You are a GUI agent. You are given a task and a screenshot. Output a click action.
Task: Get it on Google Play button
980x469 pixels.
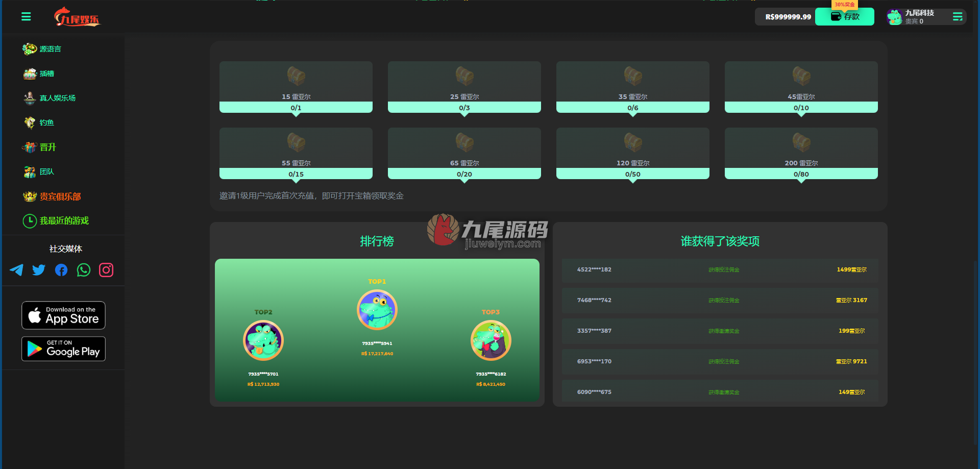pyautogui.click(x=63, y=349)
